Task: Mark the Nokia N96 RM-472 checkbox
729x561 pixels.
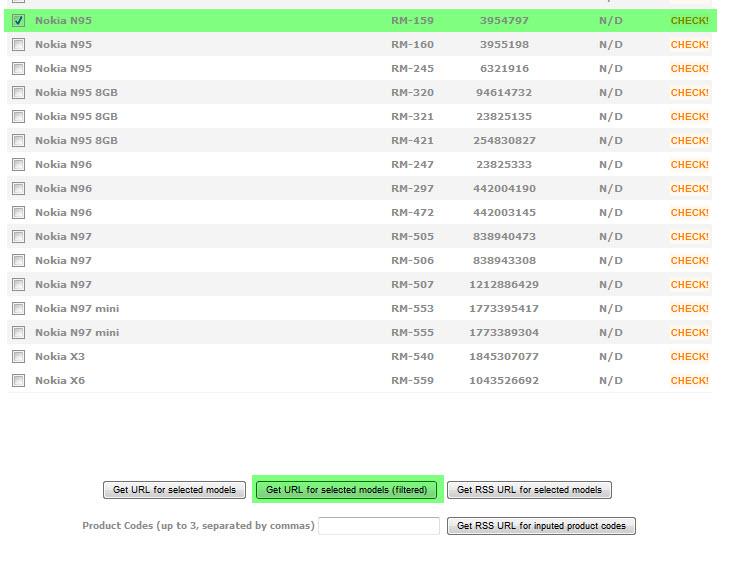Action: 19,213
